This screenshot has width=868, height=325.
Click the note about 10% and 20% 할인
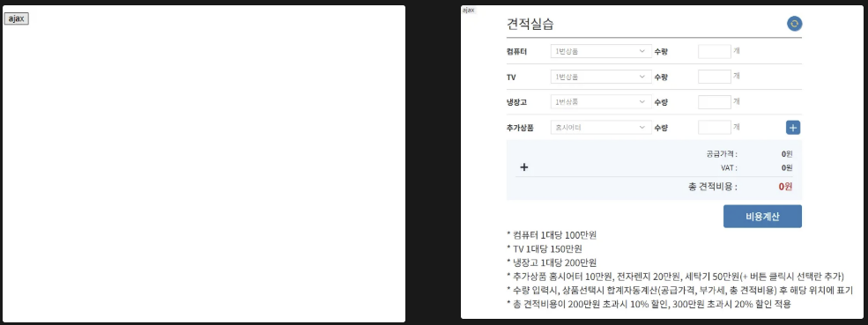649,304
